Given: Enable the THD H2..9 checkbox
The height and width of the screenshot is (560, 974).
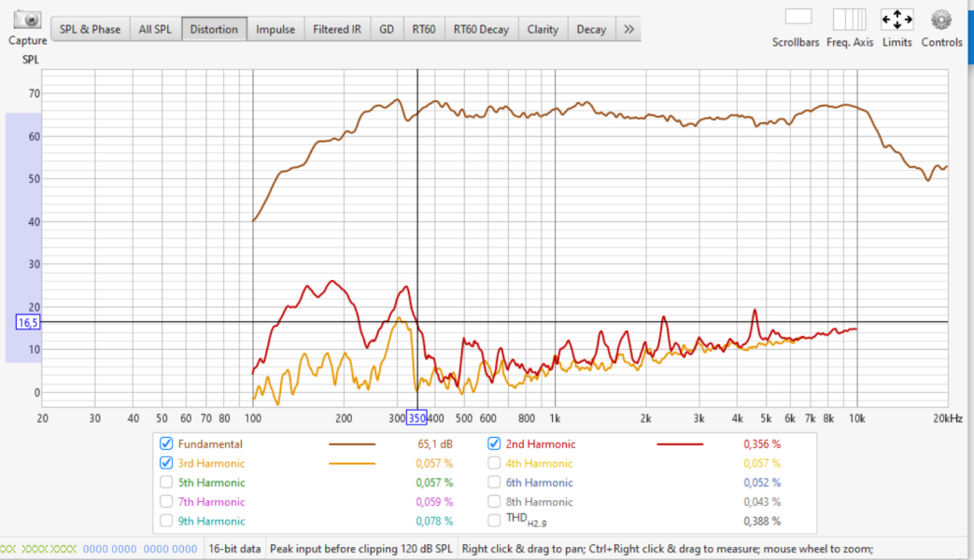Looking at the screenshot, I should (x=494, y=520).
